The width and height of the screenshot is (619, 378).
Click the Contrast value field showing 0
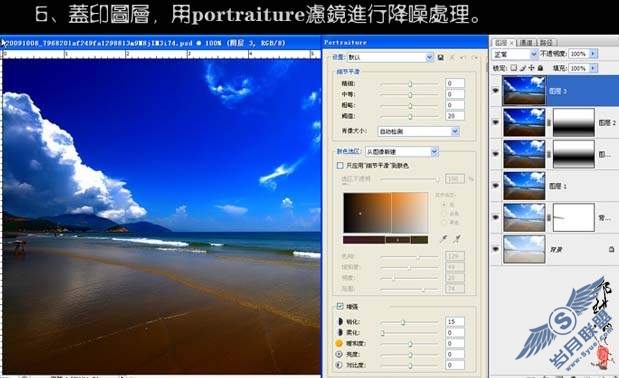(455, 365)
